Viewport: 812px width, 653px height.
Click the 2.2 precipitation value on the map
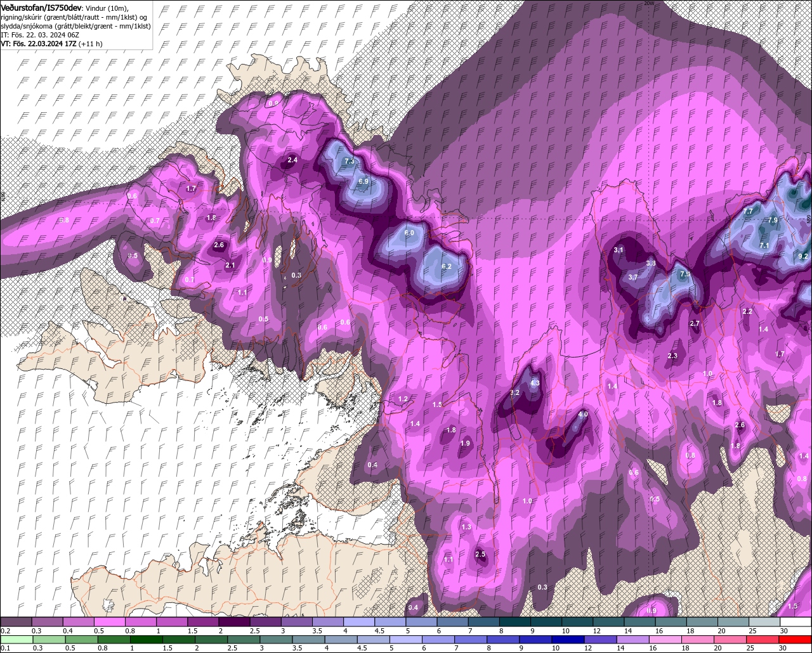coord(747,311)
